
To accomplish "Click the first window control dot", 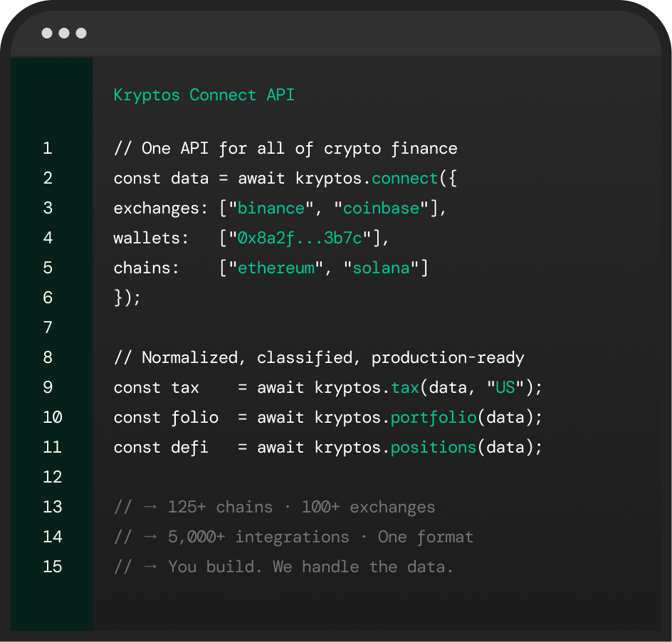I will (x=47, y=33).
